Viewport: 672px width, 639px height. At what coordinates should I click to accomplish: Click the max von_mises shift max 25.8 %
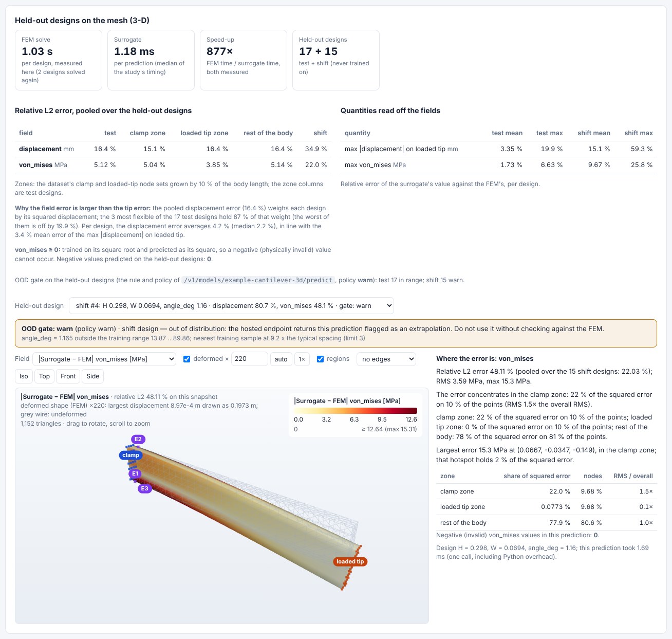tap(642, 165)
